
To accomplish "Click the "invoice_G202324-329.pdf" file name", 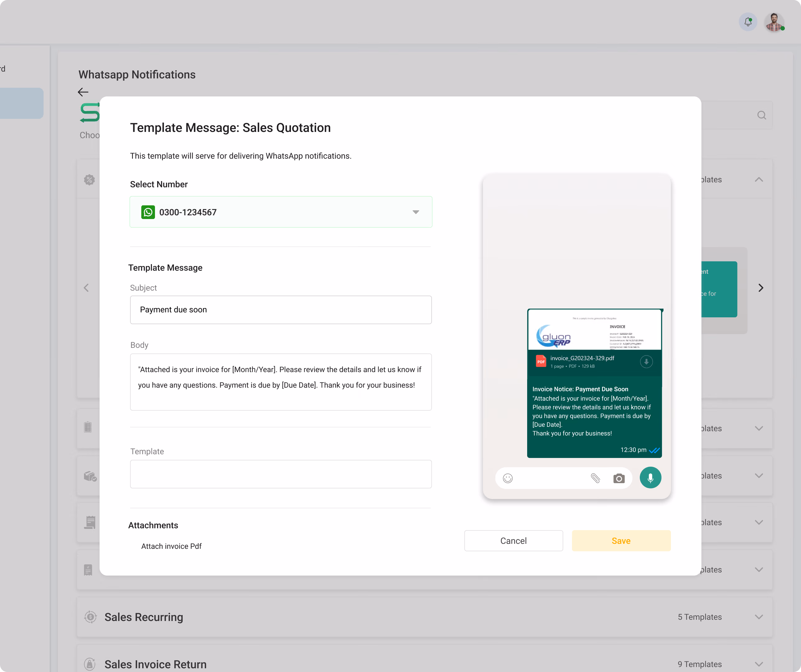I will pos(582,358).
